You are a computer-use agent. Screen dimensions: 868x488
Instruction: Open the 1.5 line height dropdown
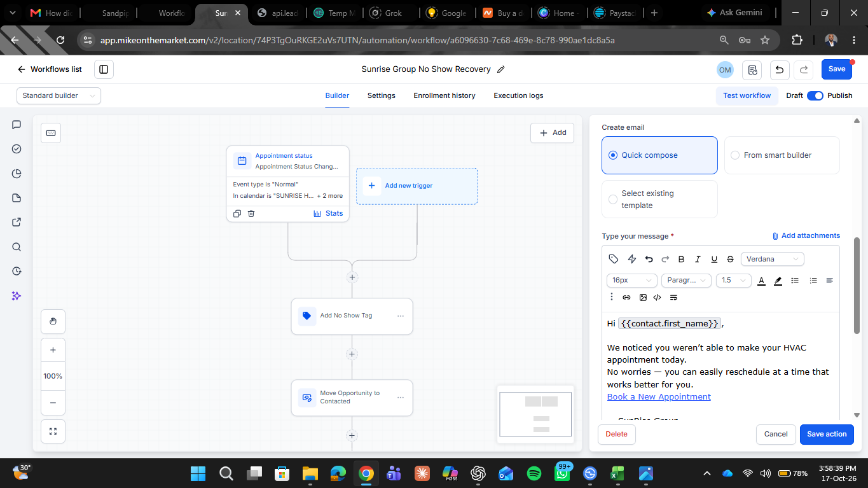point(734,281)
